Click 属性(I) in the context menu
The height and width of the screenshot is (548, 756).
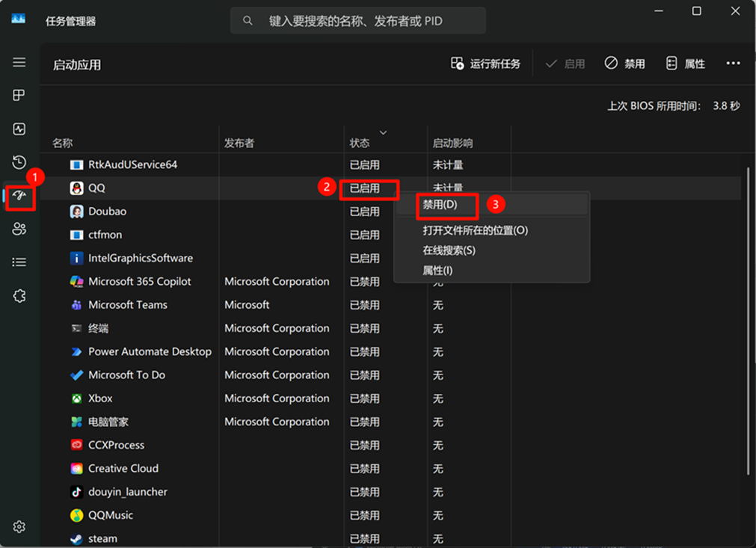437,271
